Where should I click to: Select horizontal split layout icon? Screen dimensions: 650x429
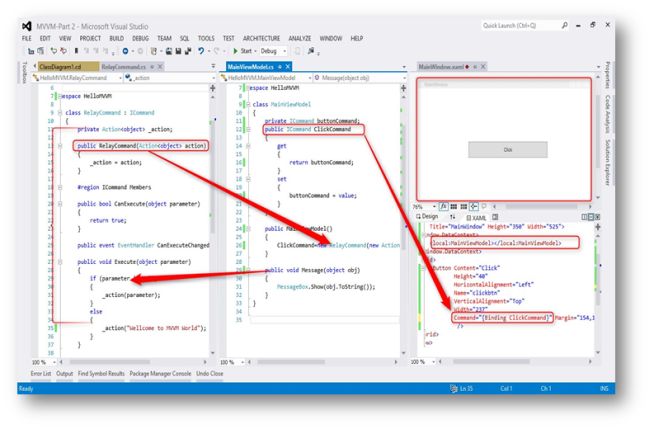point(591,217)
